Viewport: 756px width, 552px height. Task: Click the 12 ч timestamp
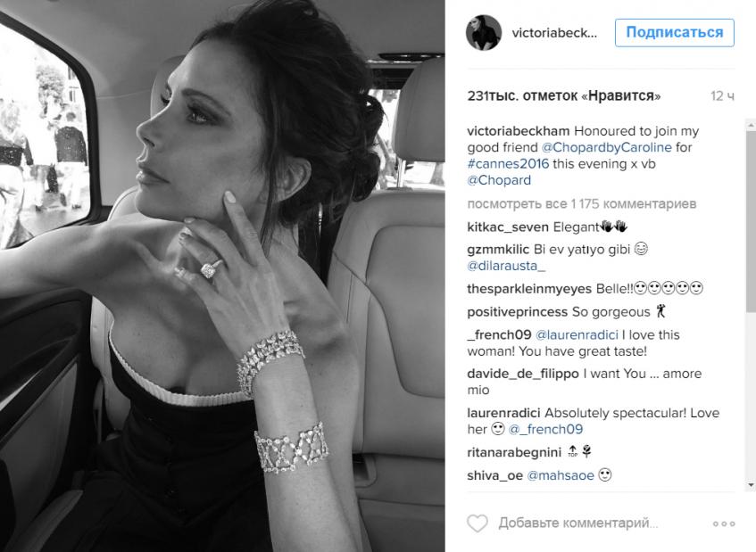click(x=722, y=95)
